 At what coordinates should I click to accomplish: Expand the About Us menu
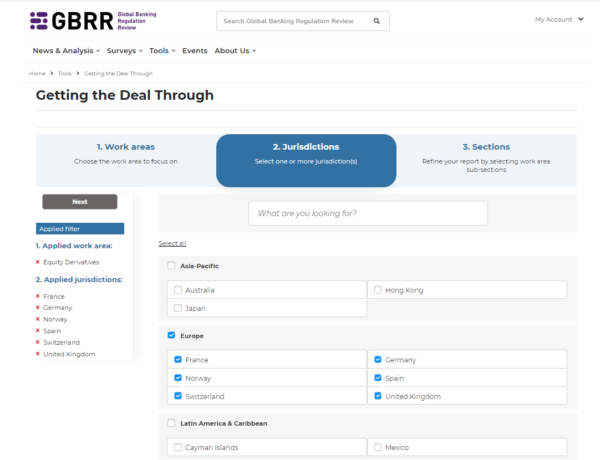pyautogui.click(x=235, y=51)
